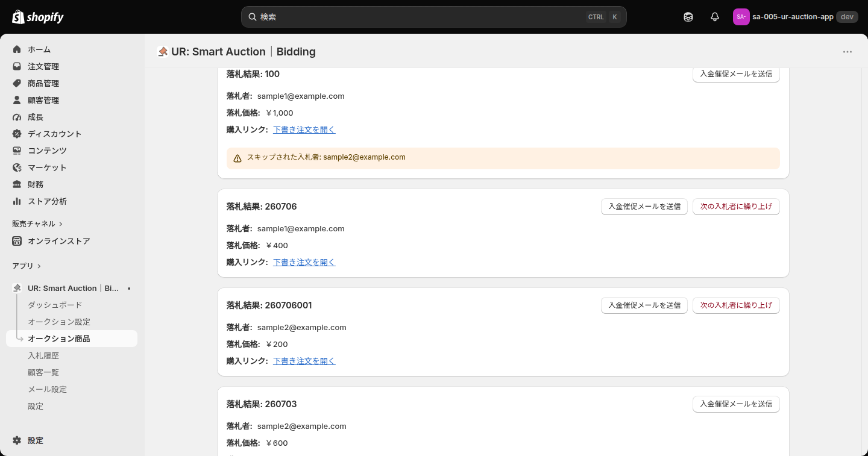Click the SA- store avatar
The image size is (868, 456).
(x=741, y=17)
